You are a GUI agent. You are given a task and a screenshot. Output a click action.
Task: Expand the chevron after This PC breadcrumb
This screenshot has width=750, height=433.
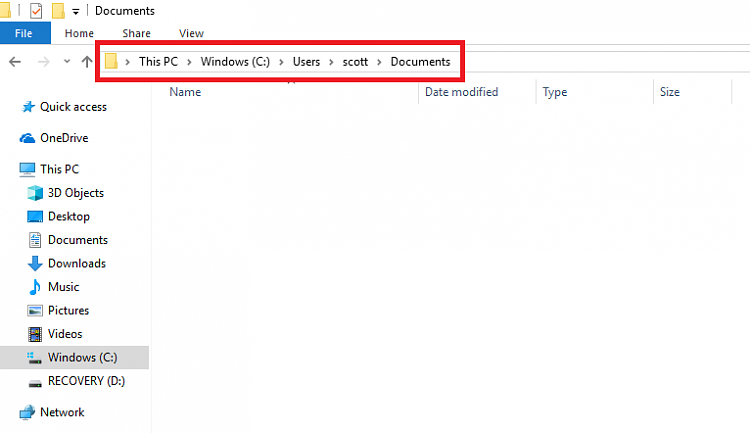[x=189, y=62]
